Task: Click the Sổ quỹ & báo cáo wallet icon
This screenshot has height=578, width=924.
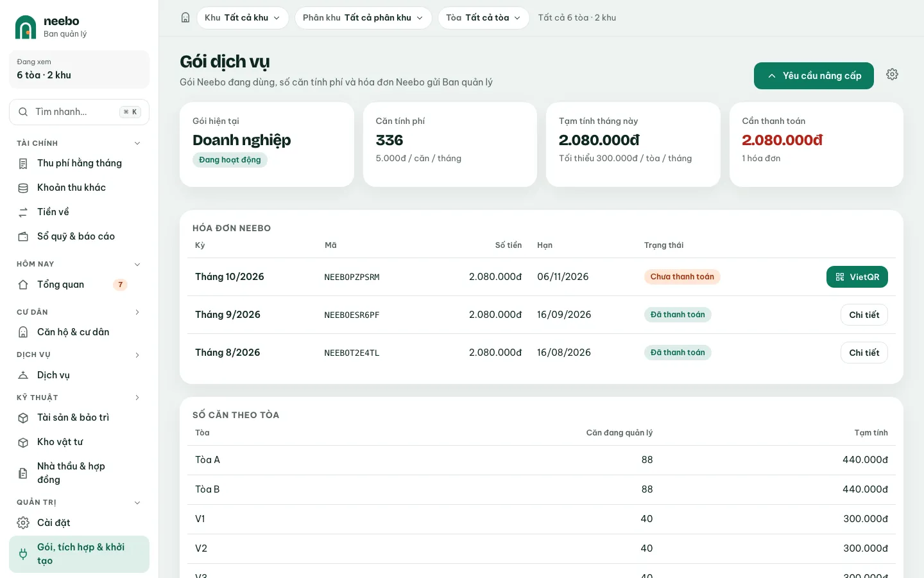Action: click(x=23, y=237)
